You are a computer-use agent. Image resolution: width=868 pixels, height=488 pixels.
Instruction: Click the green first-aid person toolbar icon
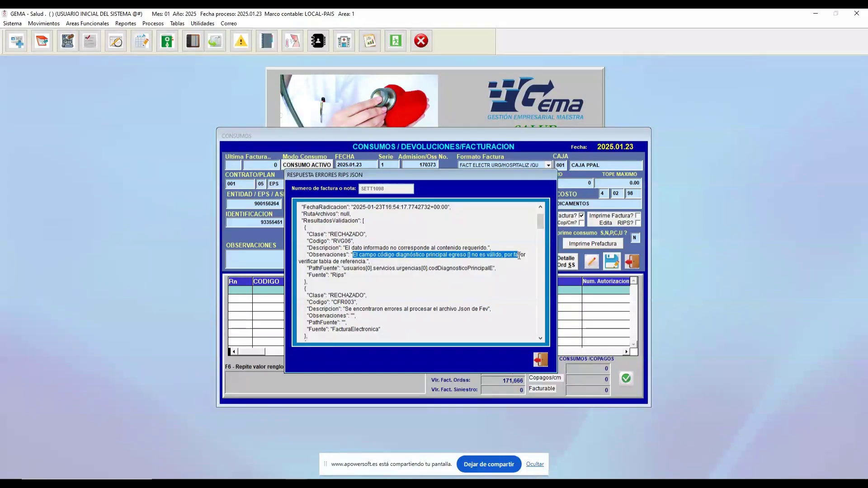coord(167,41)
